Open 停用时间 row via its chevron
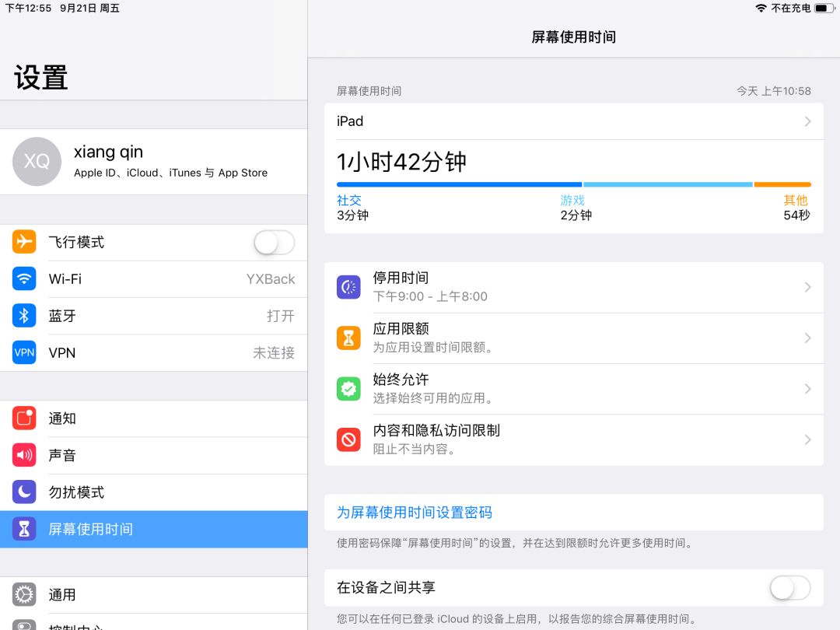This screenshot has height=630, width=840. pos(807,287)
